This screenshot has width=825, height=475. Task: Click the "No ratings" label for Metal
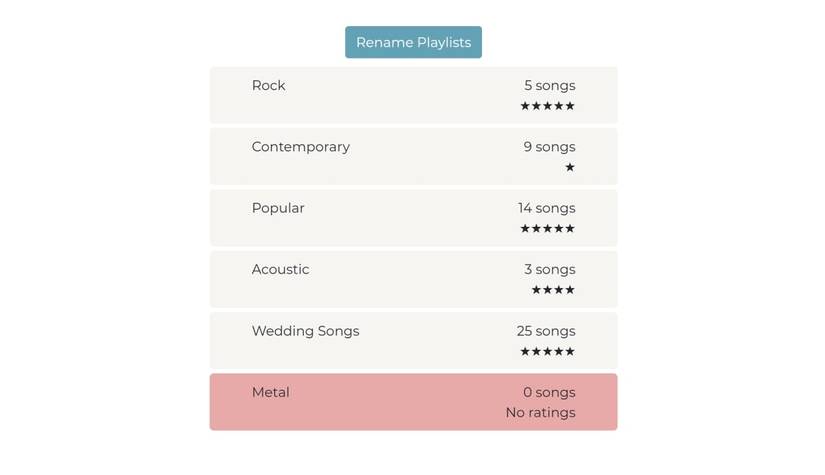540,413
